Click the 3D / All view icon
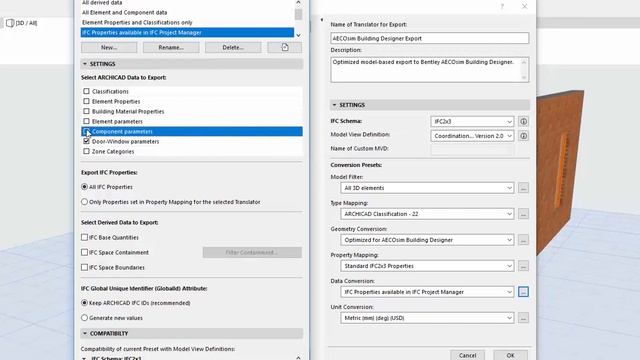Screen dimensions: 640x360 [10, 23]
